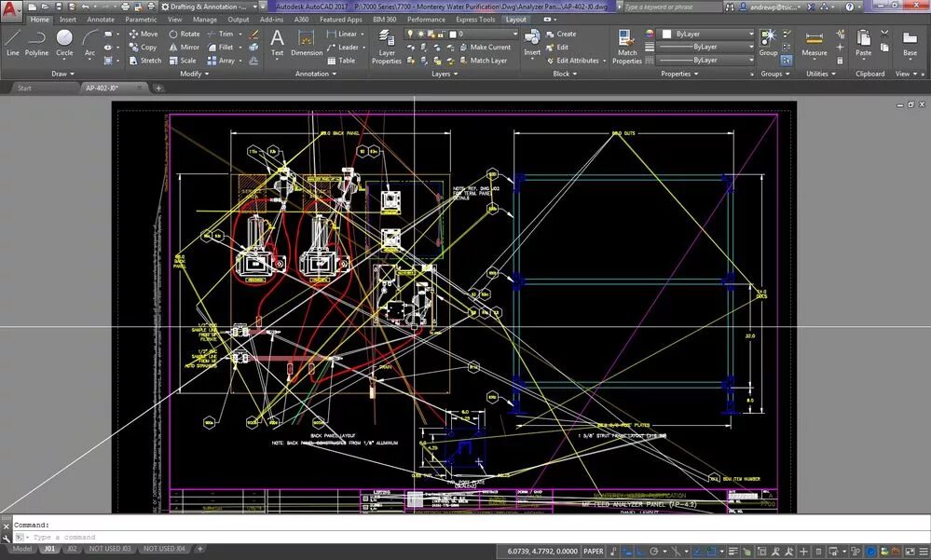
Task: Insert a Table annotation
Action: pos(341,61)
